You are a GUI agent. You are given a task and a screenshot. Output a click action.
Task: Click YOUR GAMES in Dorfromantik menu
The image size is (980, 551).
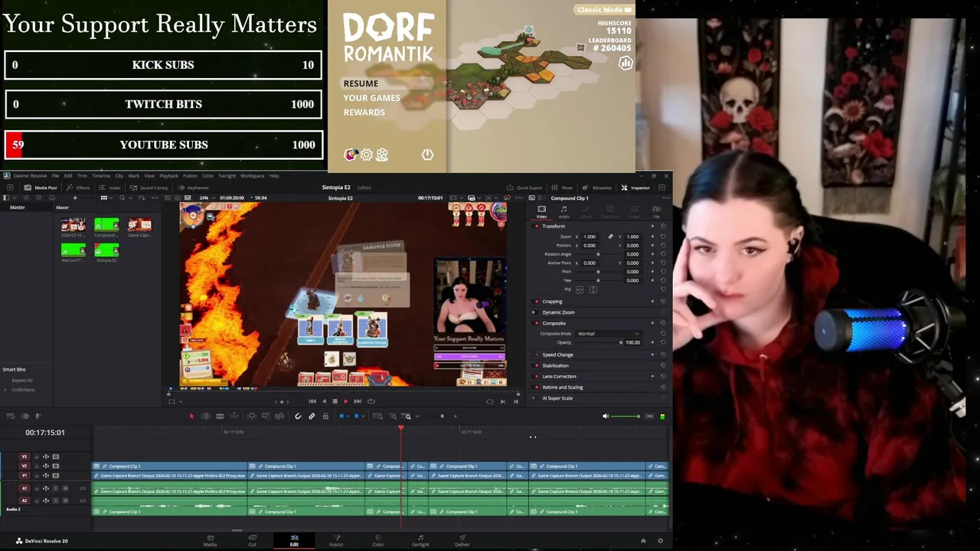tap(371, 98)
